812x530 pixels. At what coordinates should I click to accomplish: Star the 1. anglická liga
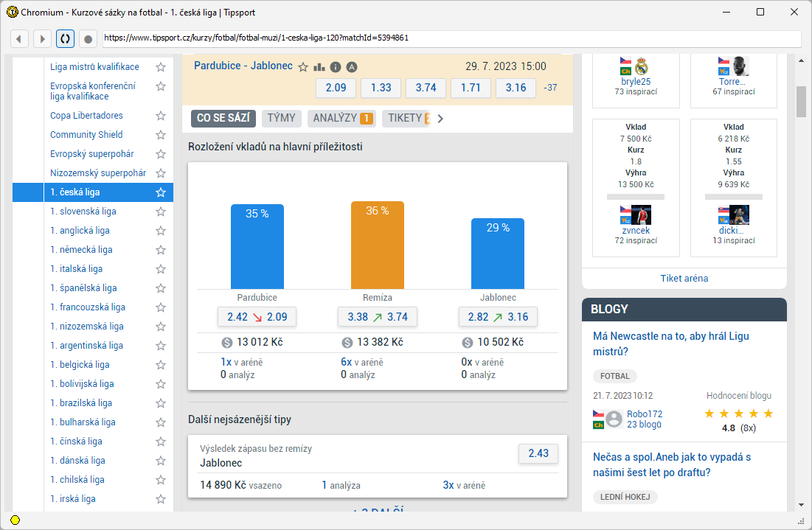tap(161, 230)
